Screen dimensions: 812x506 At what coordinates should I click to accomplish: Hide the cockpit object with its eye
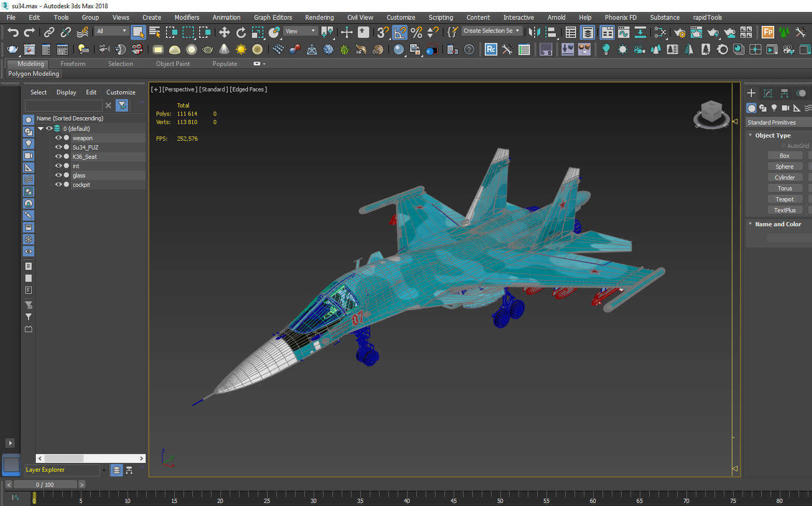[x=58, y=185]
